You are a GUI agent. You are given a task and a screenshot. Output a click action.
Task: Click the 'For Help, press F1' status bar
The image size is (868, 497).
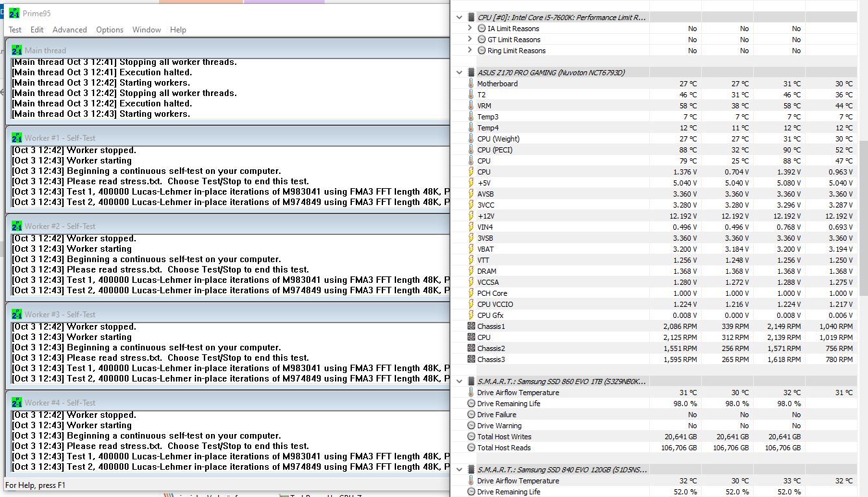36,485
